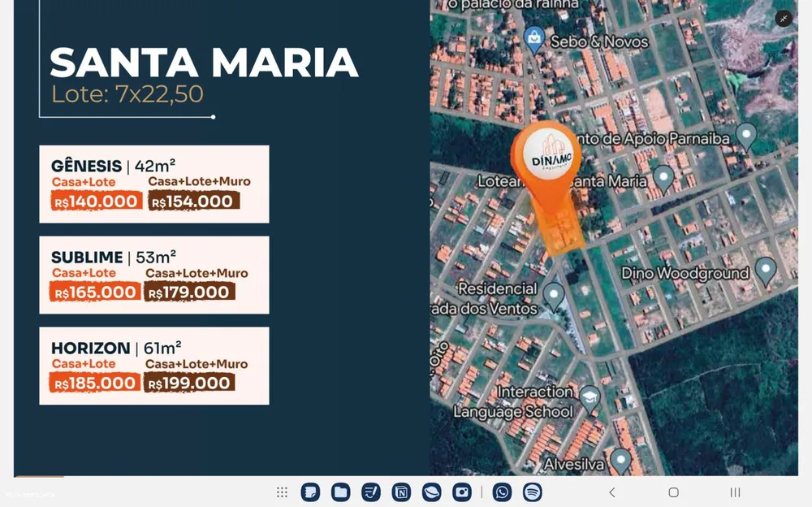Click the Sublime R$179.000 price tag

(189, 292)
